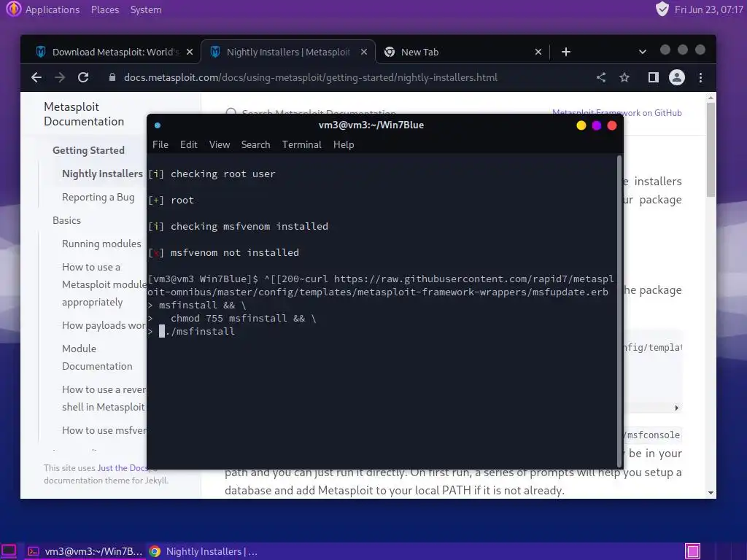Open the Applications menu
Screen dimensions: 747x560
coord(53,9)
